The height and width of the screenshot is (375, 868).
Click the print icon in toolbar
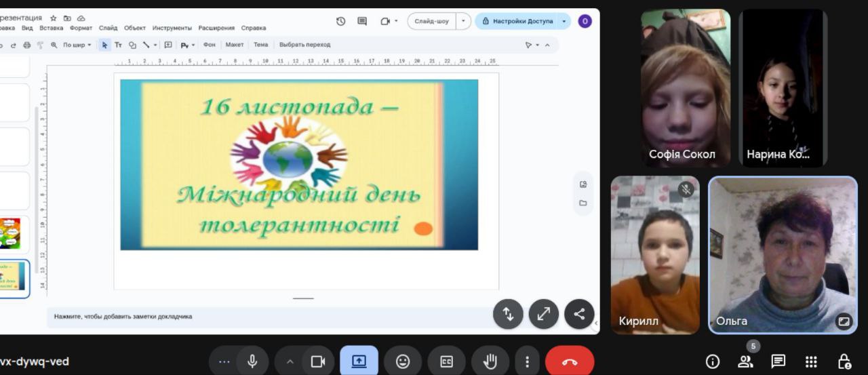coord(27,45)
